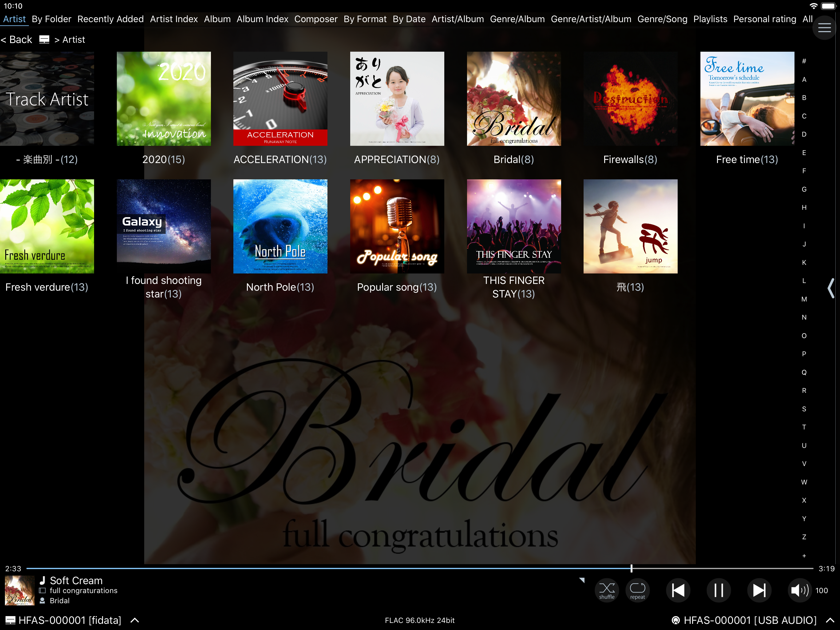This screenshot has width=840, height=630.
Task: Go Back to the previous screen
Action: (x=17, y=39)
